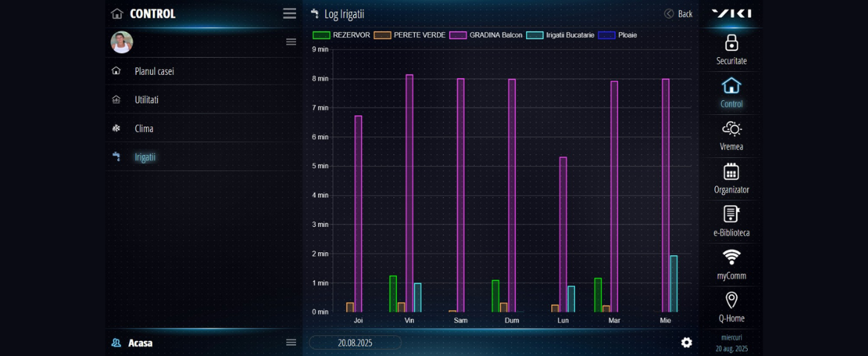Expand the CONTROL hamburger menu
The height and width of the screenshot is (356, 868).
[x=289, y=13]
